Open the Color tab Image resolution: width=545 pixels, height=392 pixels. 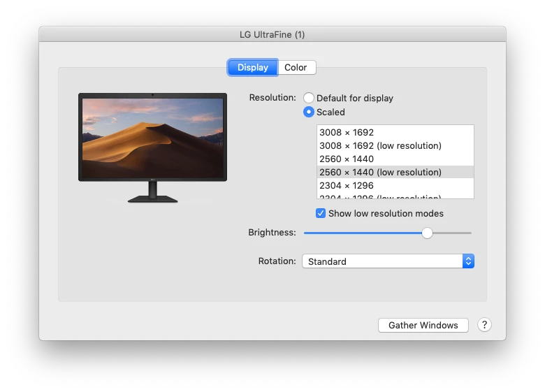tap(296, 67)
